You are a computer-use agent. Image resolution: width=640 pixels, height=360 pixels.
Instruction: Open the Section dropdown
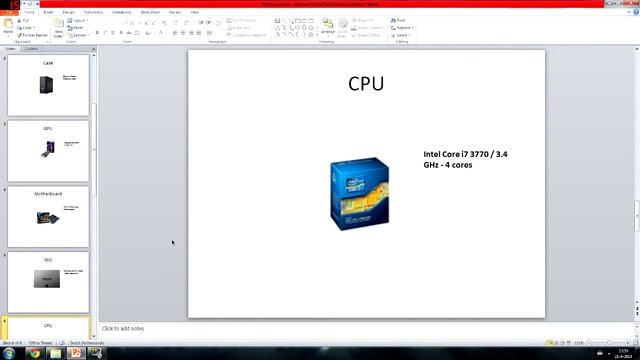pyautogui.click(x=78, y=35)
